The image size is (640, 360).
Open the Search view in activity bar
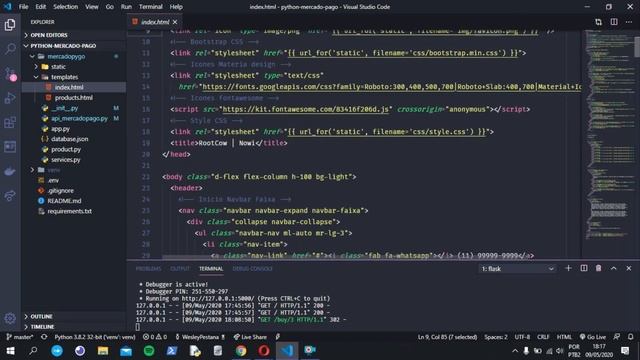(x=10, y=49)
